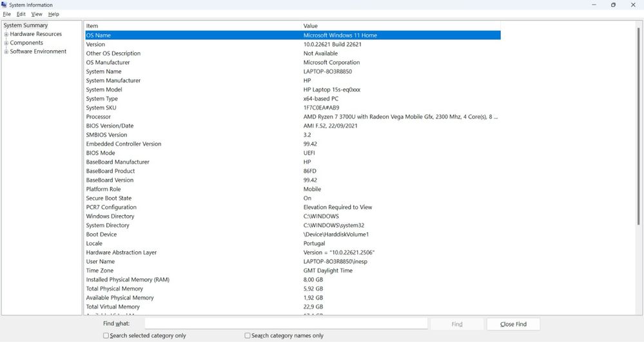
Task: Click the 10.0.22621 Build 22621 value
Action: [x=332, y=44]
